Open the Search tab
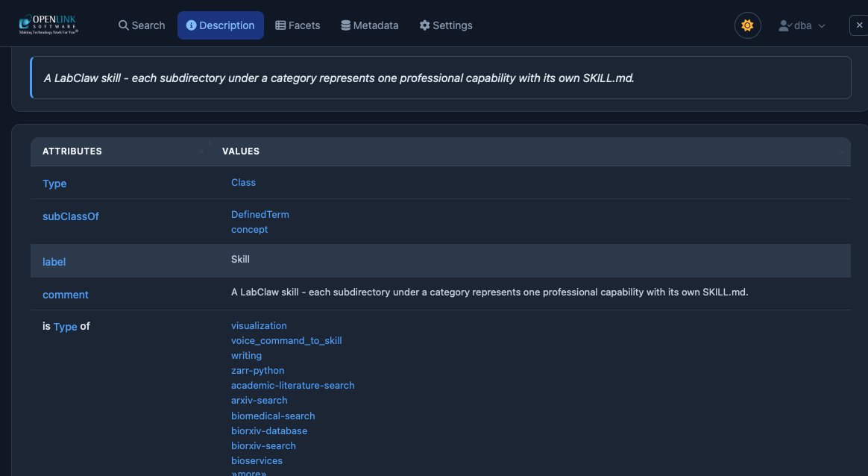This screenshot has height=476, width=868. [x=142, y=25]
